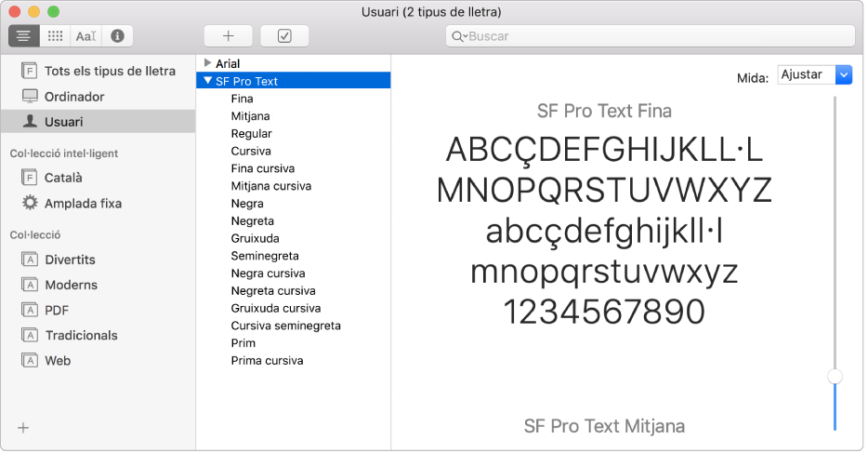Click the Usuari person icon
This screenshot has width=868, height=453.
[x=30, y=121]
